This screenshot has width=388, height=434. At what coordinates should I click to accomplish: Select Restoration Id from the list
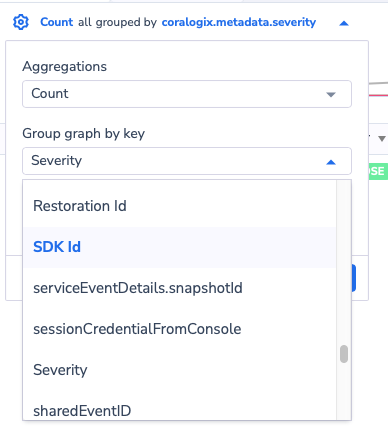coord(180,206)
